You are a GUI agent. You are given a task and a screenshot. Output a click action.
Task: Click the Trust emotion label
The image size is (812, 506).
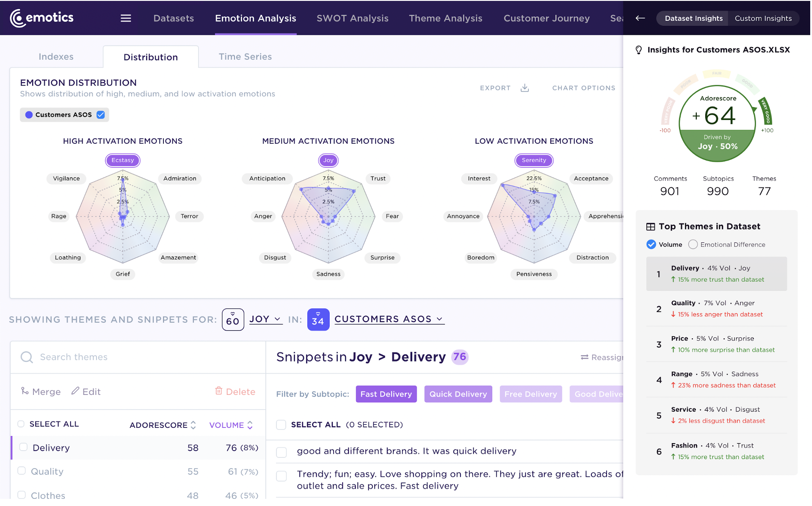[378, 178]
